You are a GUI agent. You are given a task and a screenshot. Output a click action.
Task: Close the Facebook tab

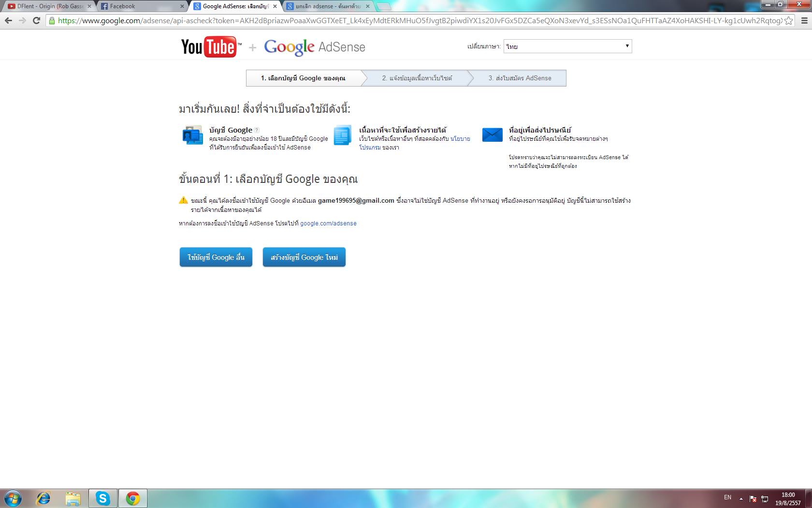pyautogui.click(x=182, y=6)
